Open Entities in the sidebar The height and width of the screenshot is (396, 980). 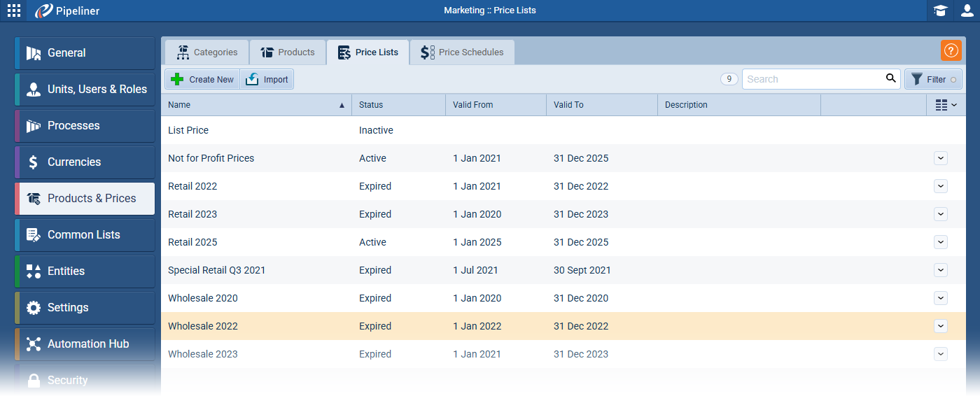click(x=85, y=271)
